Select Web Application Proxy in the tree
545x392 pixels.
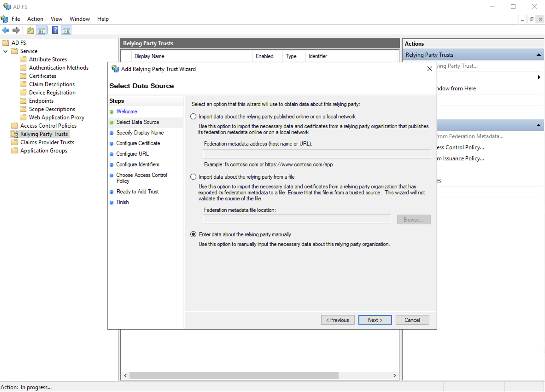click(x=56, y=117)
